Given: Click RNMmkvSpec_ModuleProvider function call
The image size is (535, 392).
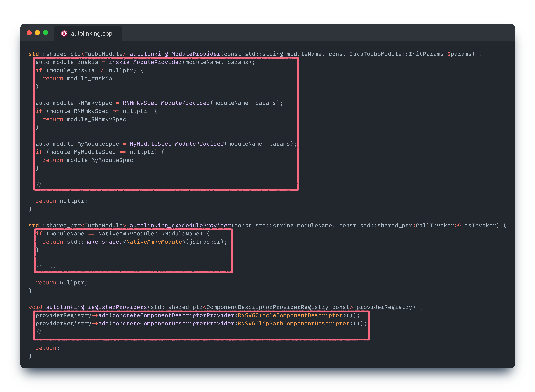Looking at the screenshot, I should 166,103.
